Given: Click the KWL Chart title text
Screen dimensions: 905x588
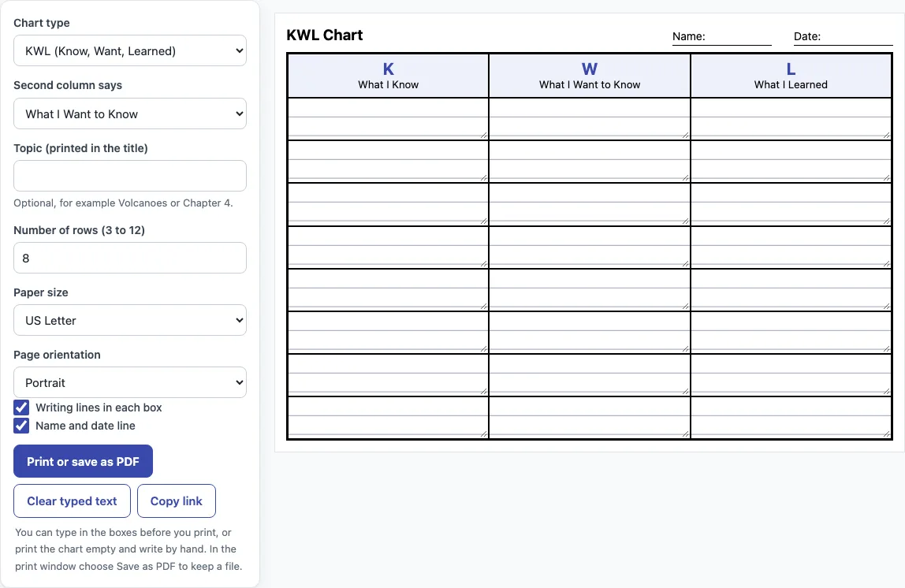Looking at the screenshot, I should 324,35.
